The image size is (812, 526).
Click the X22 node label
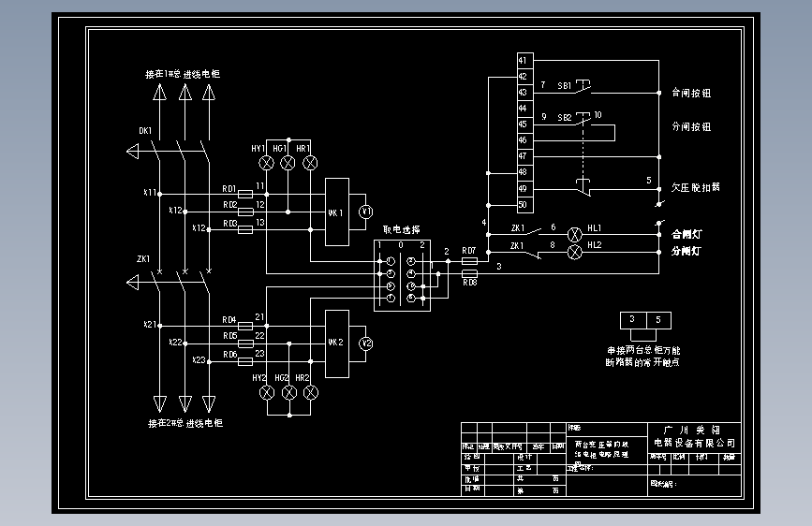[x=175, y=343]
